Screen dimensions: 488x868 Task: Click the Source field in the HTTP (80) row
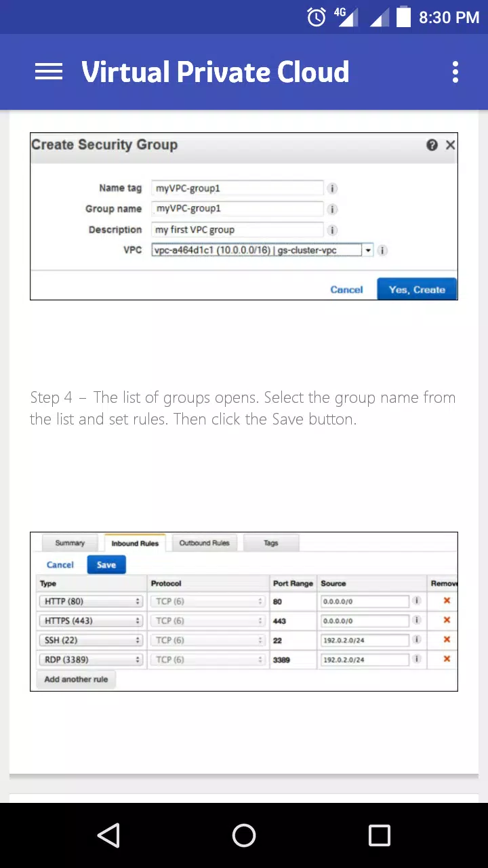point(365,601)
